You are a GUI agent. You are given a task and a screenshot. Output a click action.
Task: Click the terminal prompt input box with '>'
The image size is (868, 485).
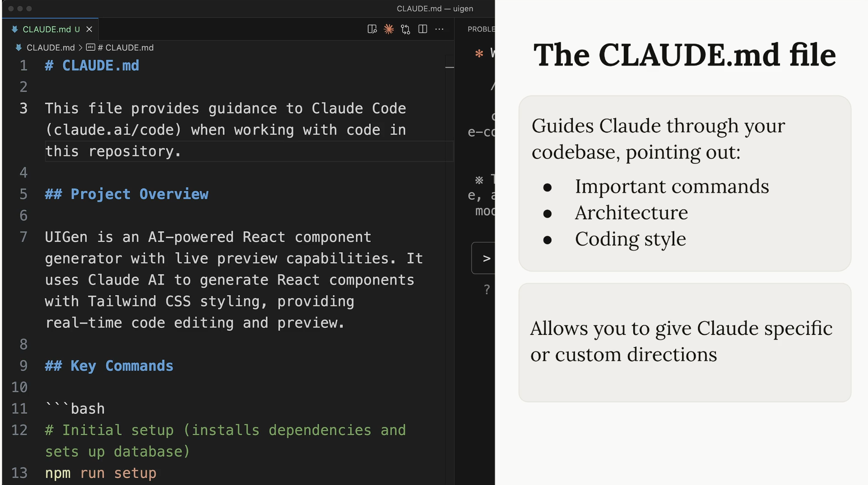point(483,258)
